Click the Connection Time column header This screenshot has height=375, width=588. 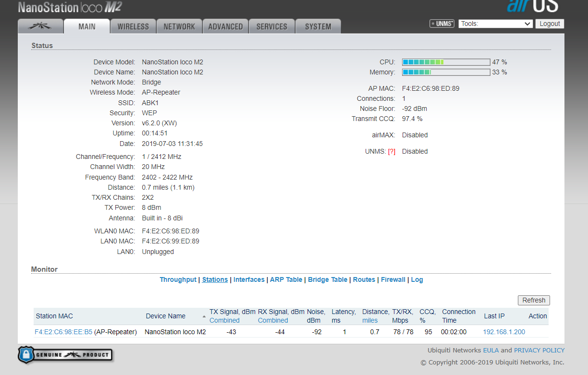click(459, 316)
